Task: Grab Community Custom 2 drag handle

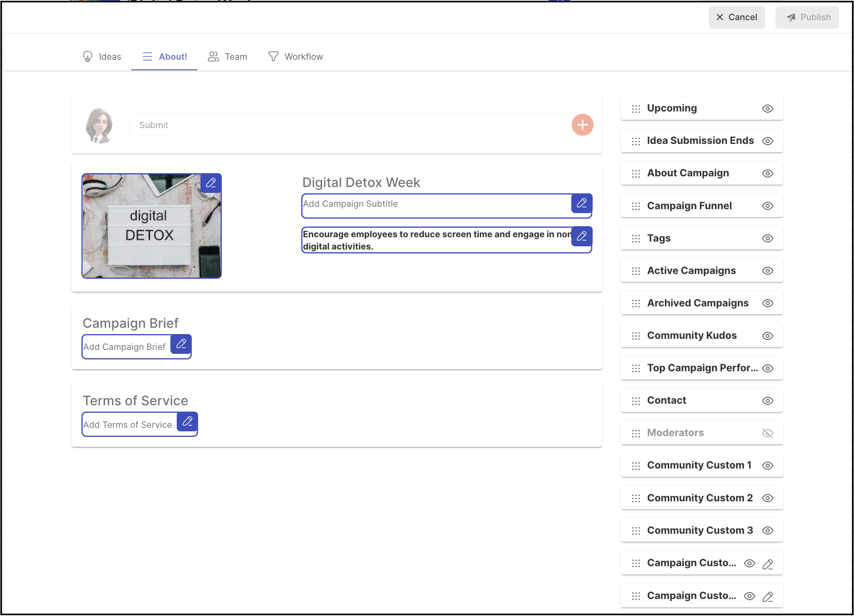Action: pyautogui.click(x=636, y=498)
